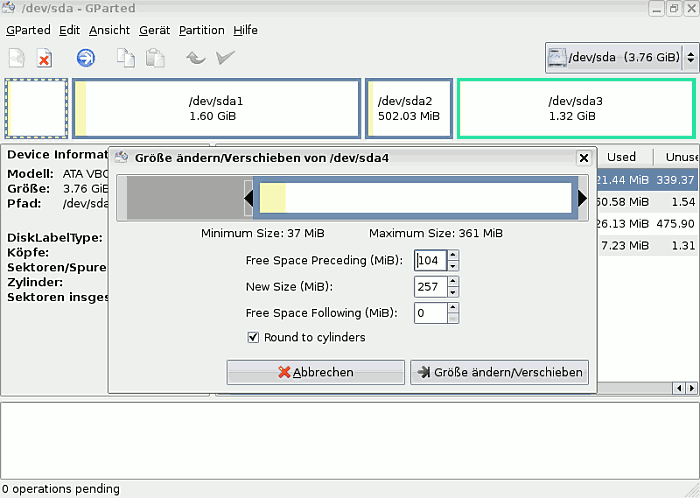Open the Edit menu
700x498 pixels.
(69, 30)
